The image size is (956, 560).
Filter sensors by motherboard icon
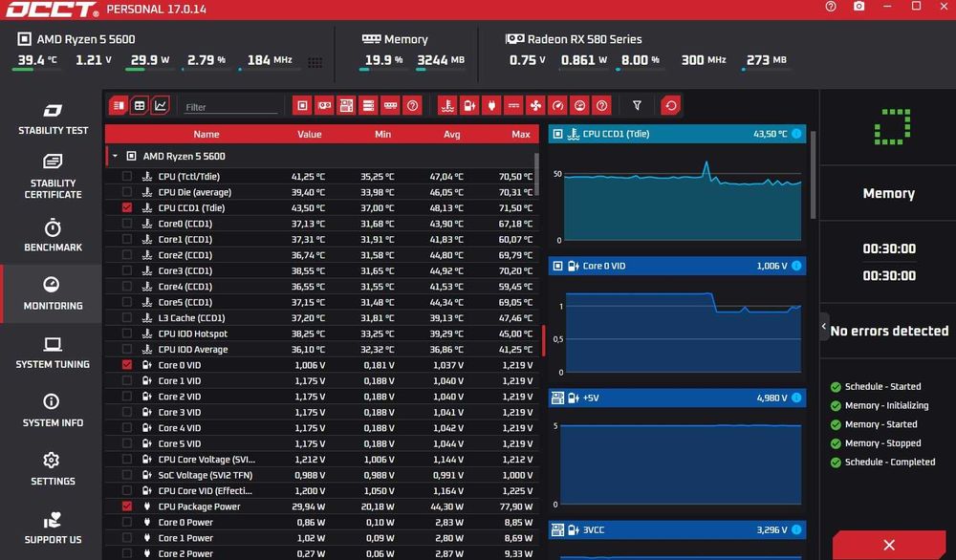(x=346, y=106)
